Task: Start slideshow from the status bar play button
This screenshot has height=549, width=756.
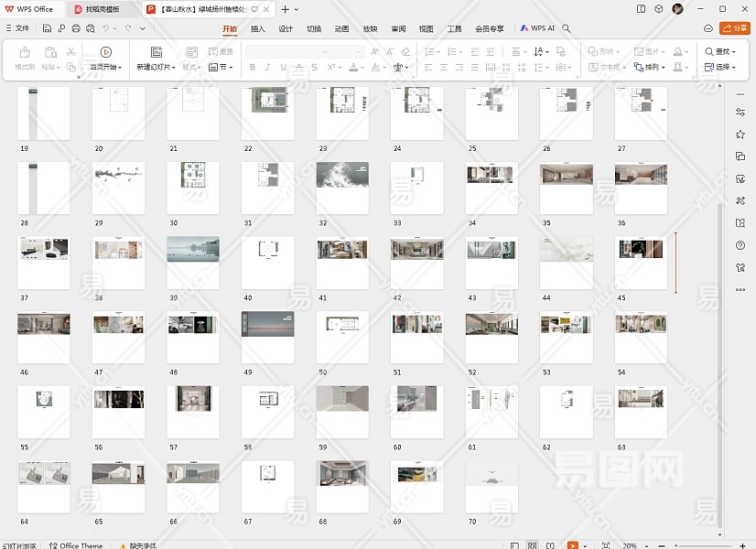Action: tap(573, 545)
